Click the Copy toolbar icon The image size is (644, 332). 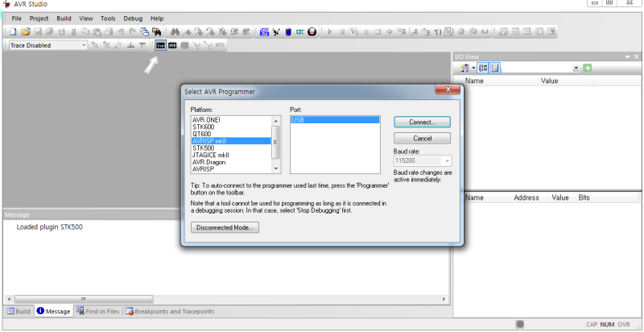85,31
